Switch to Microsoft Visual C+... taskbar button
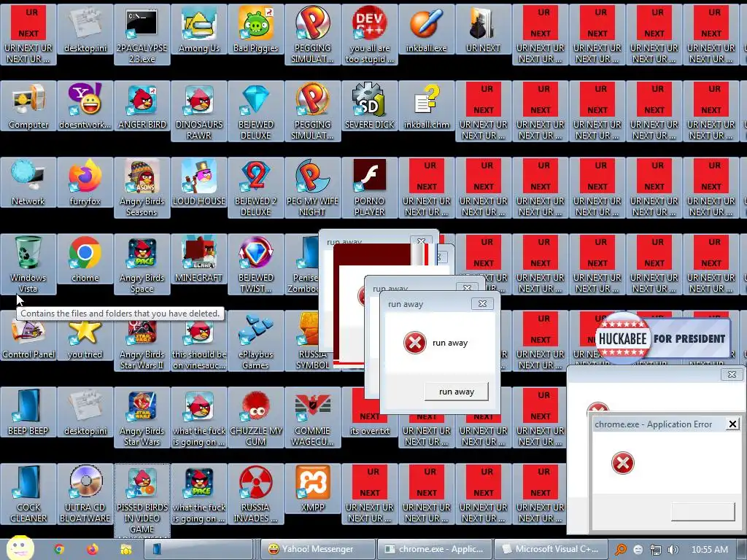Viewport: 747px width, 560px height. pos(551,549)
